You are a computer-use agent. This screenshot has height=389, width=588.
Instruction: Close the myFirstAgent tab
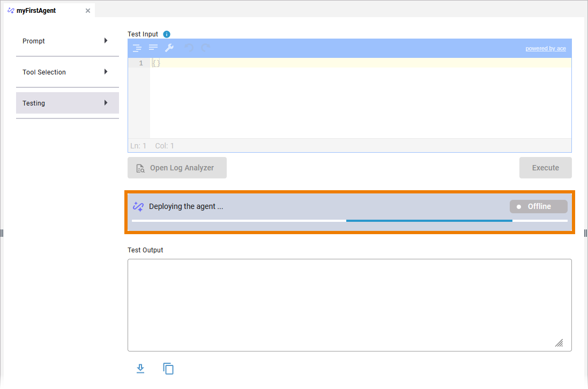pyautogui.click(x=88, y=11)
